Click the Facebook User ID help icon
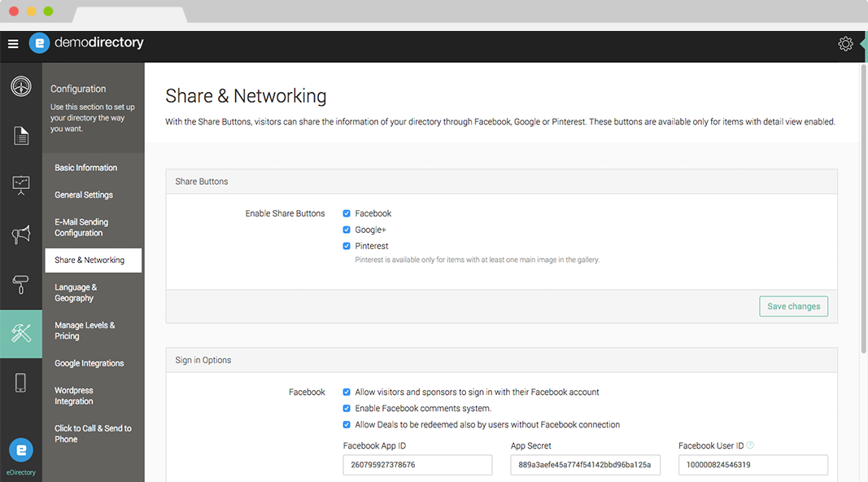The image size is (868, 482). [x=750, y=445]
